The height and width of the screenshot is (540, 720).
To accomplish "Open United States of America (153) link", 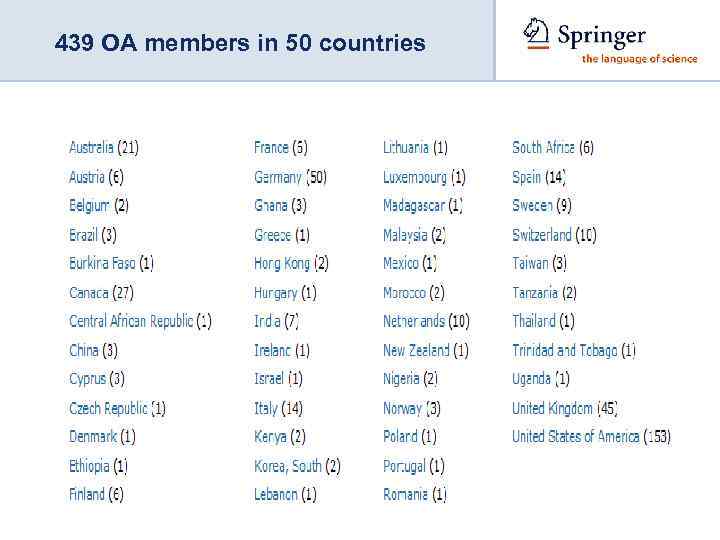I will pos(591,437).
